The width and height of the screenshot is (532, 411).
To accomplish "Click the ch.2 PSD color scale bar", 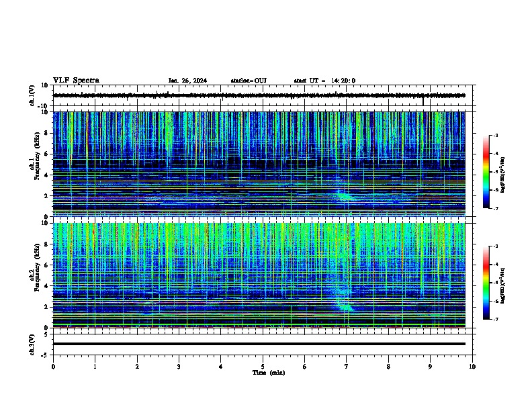I will [x=486, y=283].
